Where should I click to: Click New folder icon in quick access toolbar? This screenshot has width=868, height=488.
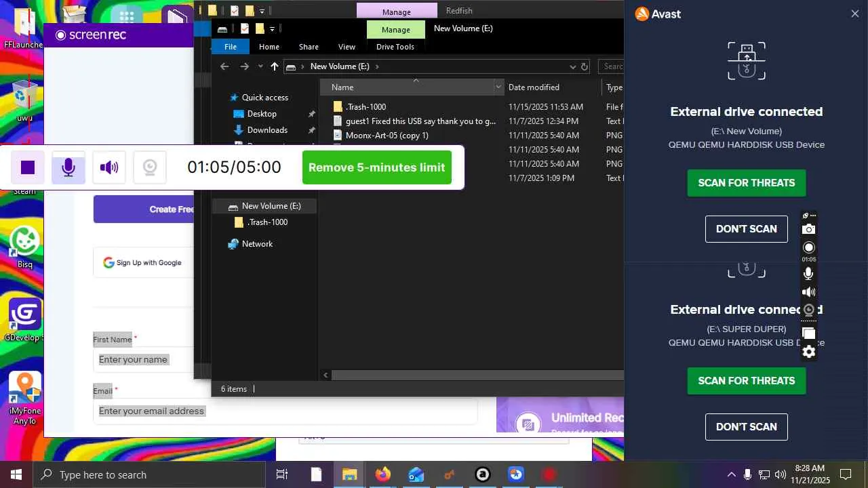pyautogui.click(x=260, y=28)
